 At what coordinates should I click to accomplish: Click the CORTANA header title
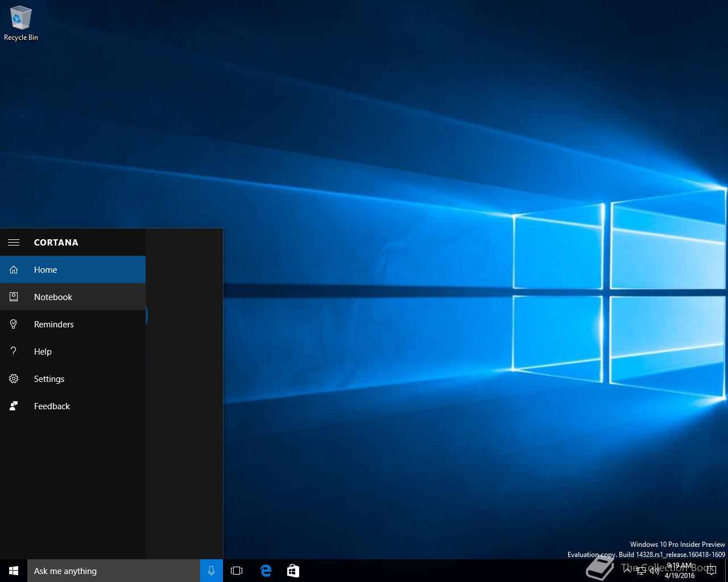(x=56, y=242)
